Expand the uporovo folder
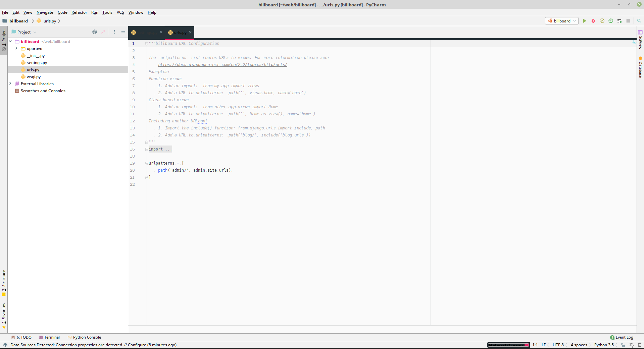This screenshot has width=644, height=349. (x=16, y=48)
